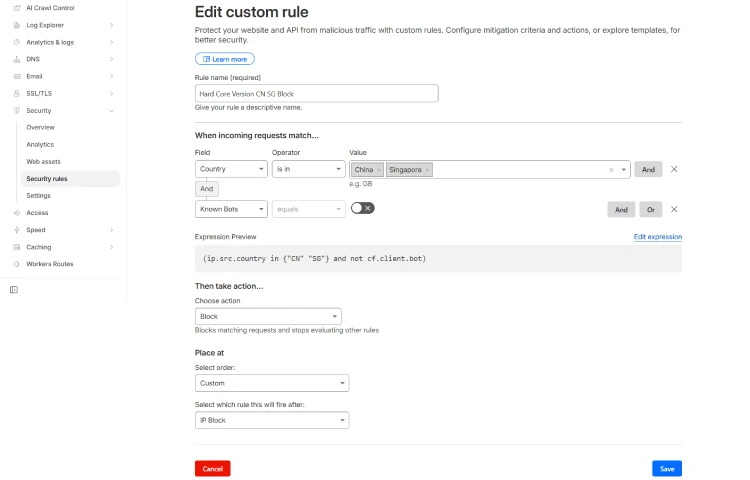Click the SSL/TLS lock icon
The image size is (750, 480).
click(x=17, y=94)
